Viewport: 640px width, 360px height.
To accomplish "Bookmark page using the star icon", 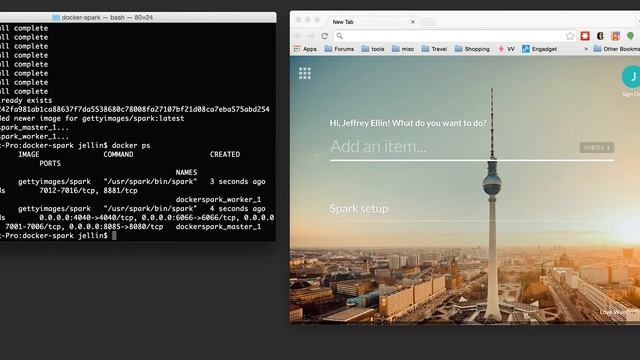I will (x=570, y=36).
